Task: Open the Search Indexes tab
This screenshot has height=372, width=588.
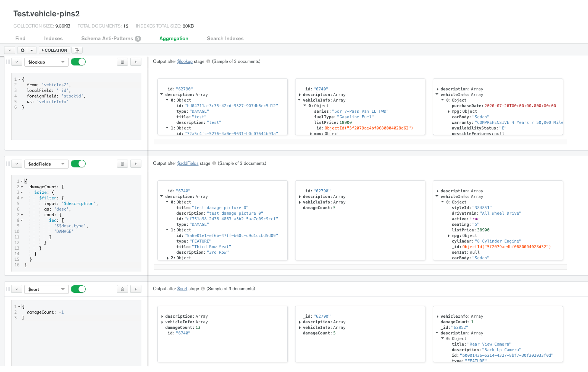Action: pos(225,39)
